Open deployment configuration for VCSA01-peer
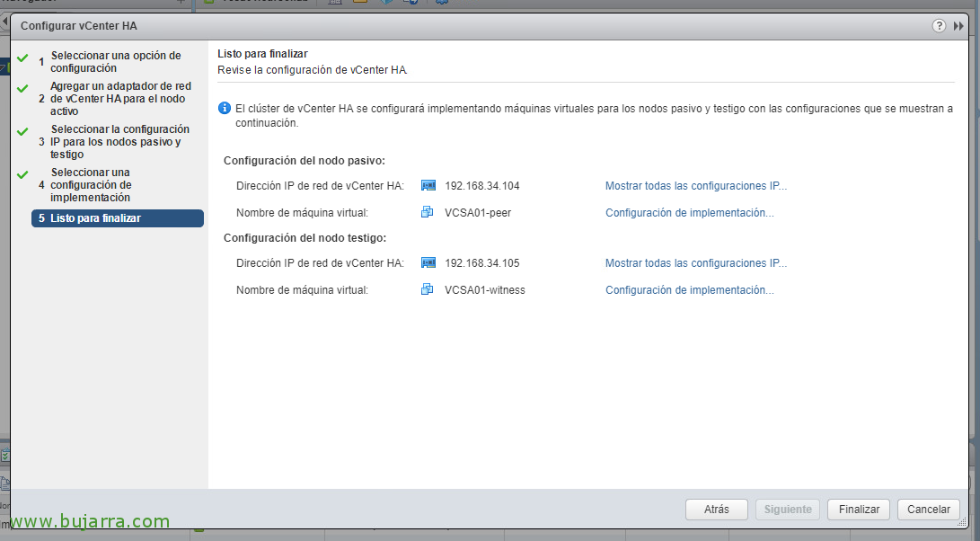 point(689,213)
